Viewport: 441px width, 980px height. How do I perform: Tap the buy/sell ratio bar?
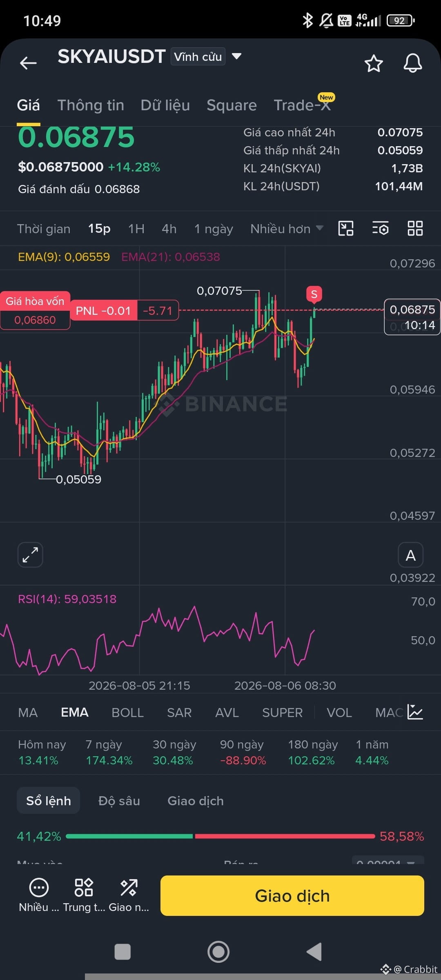pyautogui.click(x=220, y=836)
